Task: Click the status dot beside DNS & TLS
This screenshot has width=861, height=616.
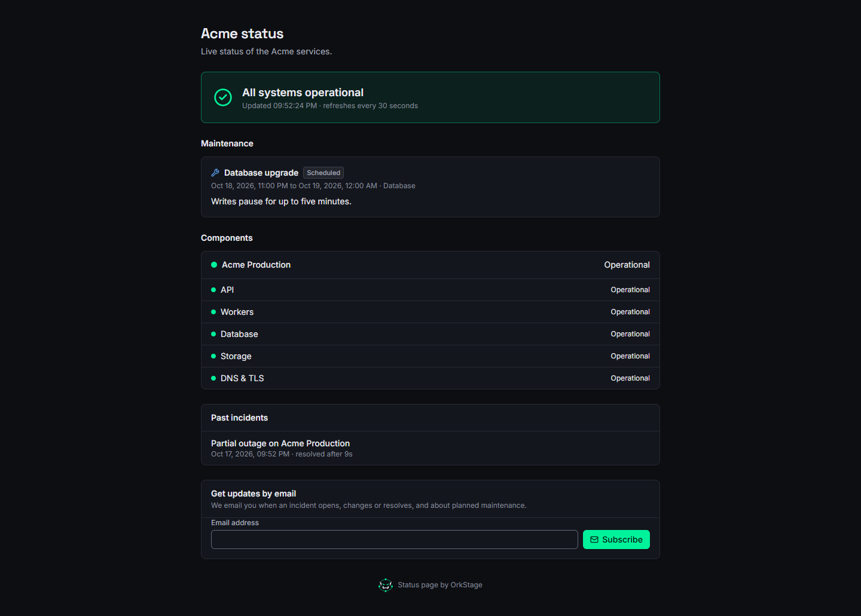Action: pyautogui.click(x=213, y=378)
